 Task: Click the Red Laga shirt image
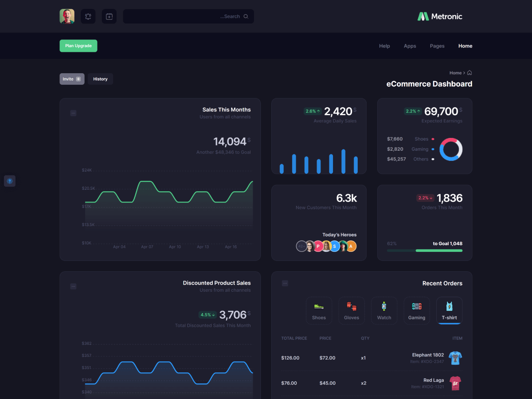(x=455, y=383)
